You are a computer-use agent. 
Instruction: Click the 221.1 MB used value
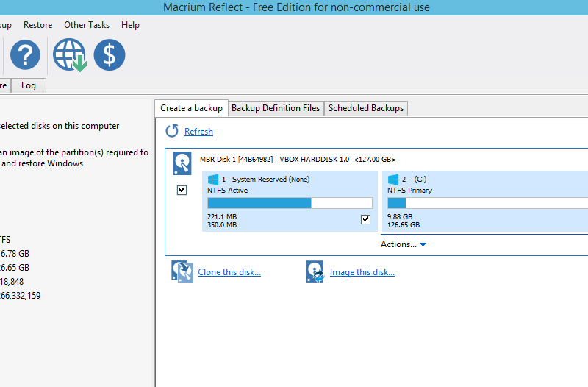(222, 216)
